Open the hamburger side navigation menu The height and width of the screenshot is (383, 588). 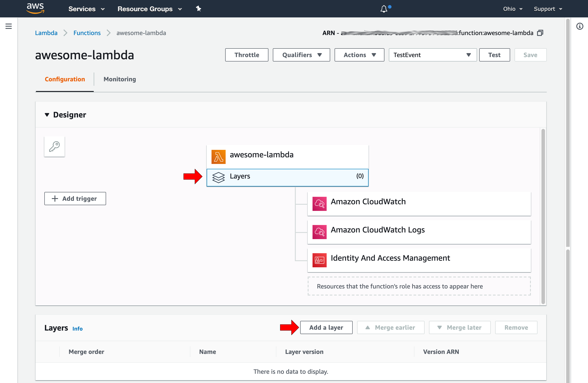[x=9, y=26]
